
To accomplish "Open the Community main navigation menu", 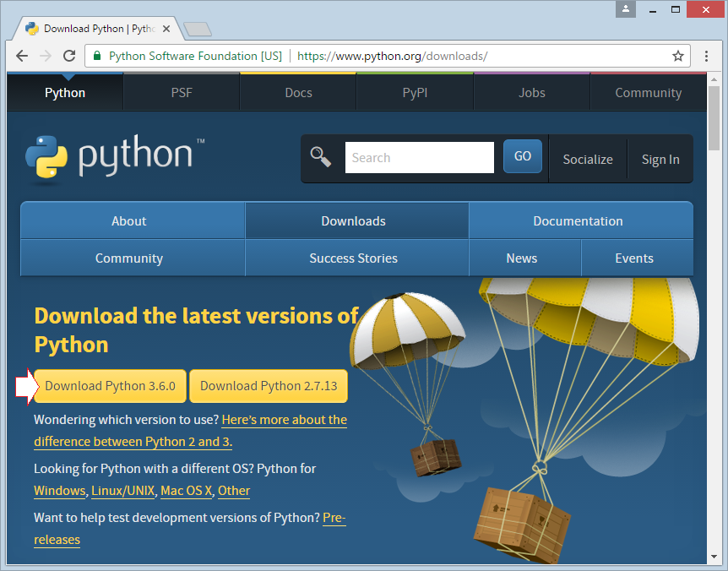I will point(133,258).
